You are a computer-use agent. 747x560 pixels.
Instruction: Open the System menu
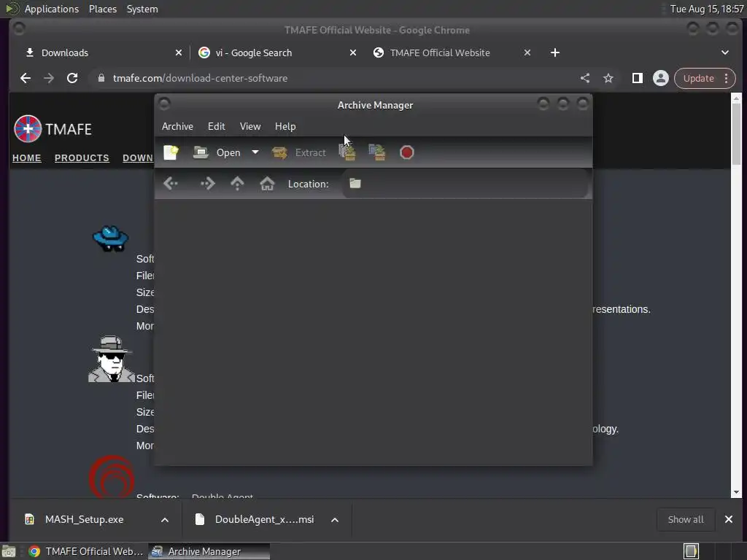142,9
